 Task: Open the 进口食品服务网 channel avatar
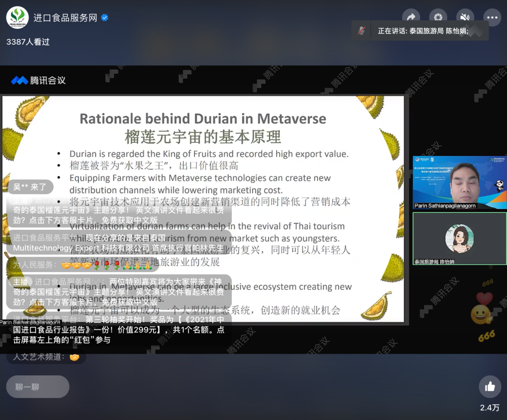coord(17,17)
